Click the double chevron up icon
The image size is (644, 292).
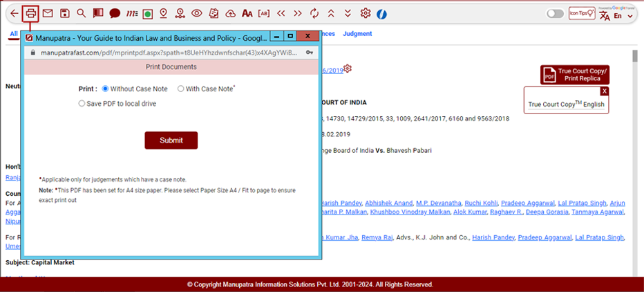[331, 13]
